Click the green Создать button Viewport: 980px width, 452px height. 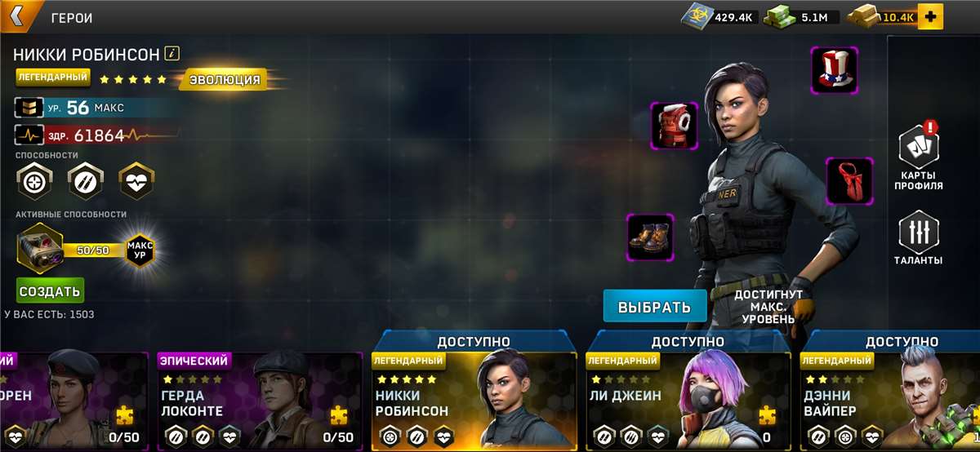(x=50, y=290)
